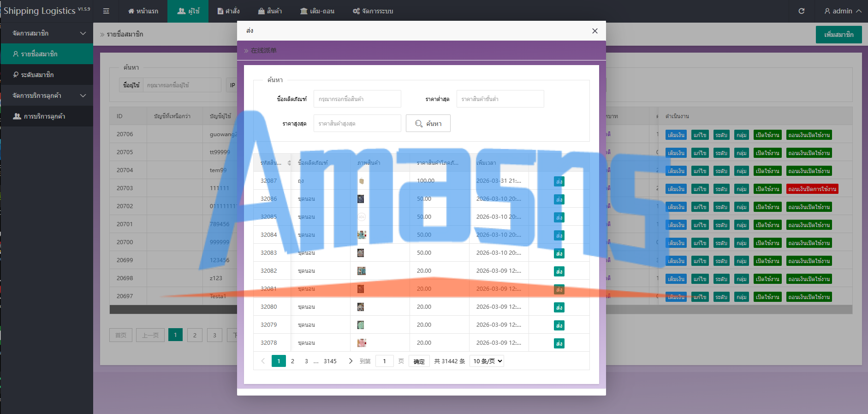868x414 pixels.
Task: Click เติมเงิน button for member 20706
Action: point(676,135)
